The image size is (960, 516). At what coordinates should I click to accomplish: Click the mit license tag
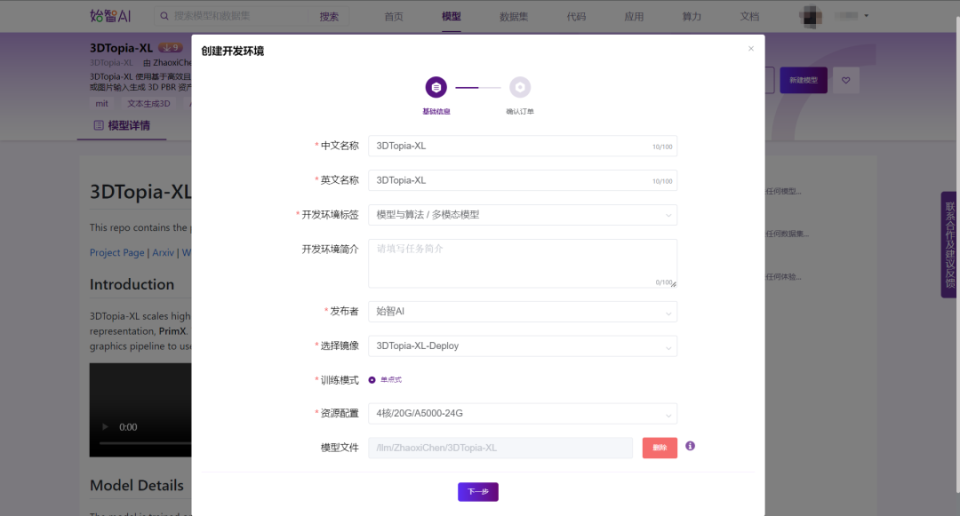pyautogui.click(x=102, y=103)
